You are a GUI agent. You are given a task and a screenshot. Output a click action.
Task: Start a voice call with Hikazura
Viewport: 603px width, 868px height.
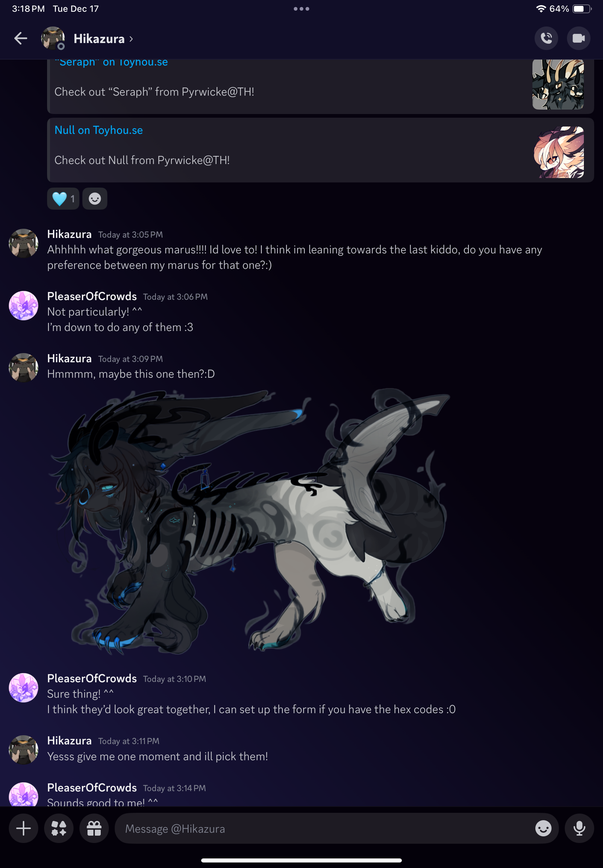tap(546, 38)
